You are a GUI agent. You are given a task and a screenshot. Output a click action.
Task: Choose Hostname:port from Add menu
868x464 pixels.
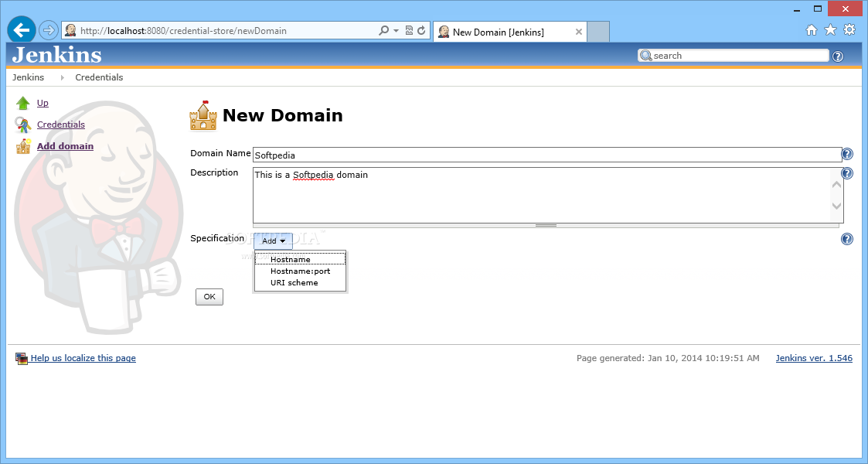pos(300,271)
